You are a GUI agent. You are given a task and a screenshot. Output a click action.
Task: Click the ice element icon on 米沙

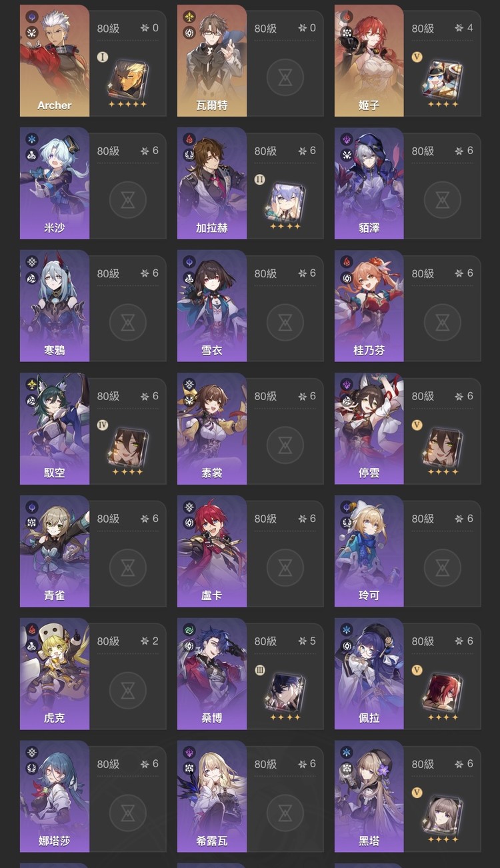click(32, 139)
